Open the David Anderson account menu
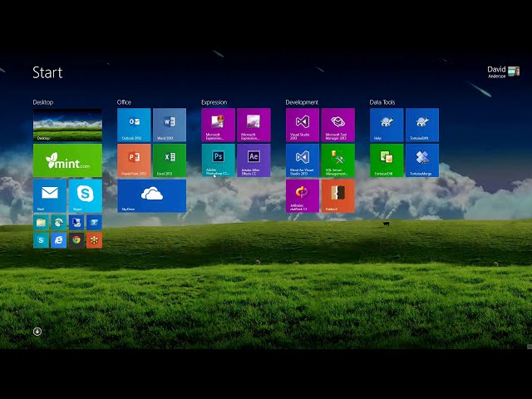The height and width of the screenshot is (399, 532). point(503,72)
